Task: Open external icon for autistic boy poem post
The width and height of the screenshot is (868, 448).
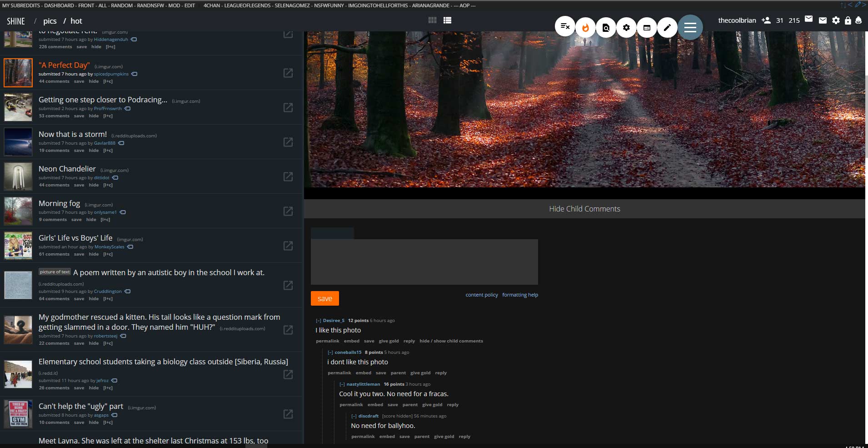Action: [288, 285]
